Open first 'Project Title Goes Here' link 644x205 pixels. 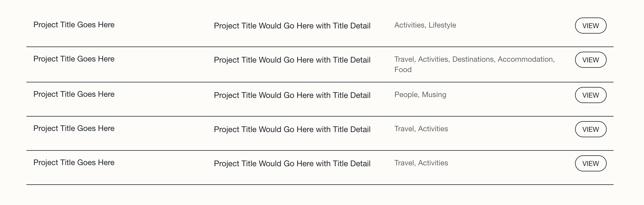(x=74, y=25)
